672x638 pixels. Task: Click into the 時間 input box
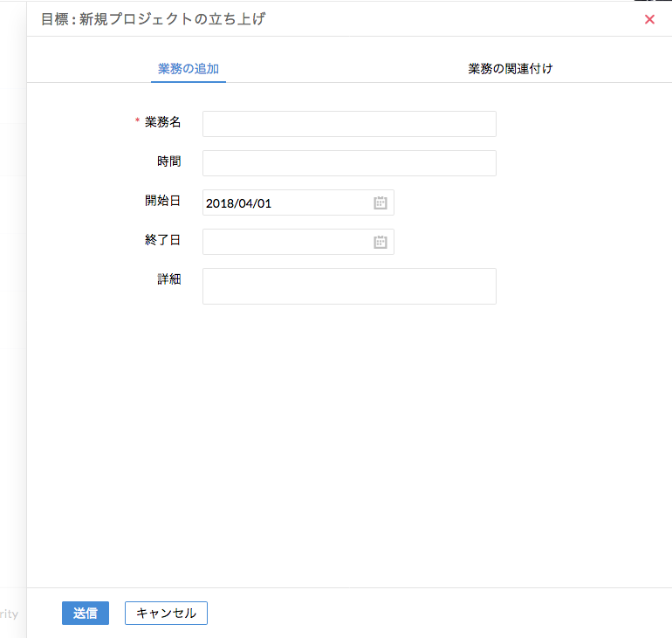click(349, 163)
